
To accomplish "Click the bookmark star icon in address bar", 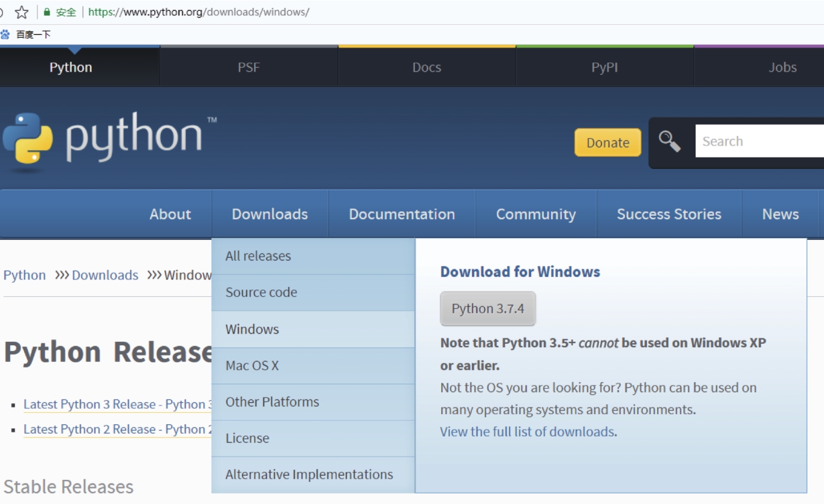I will point(21,12).
